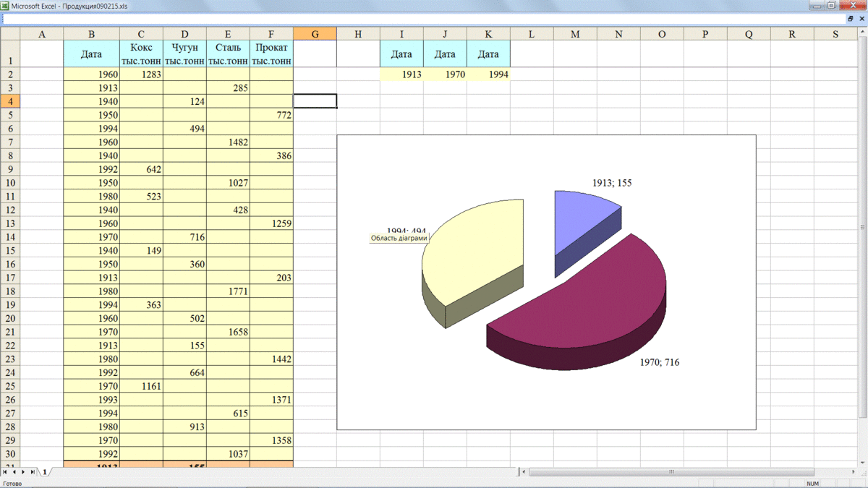The width and height of the screenshot is (868, 488).
Task: Click the horizontal scrollbar left arrow
Action: pyautogui.click(x=525, y=472)
